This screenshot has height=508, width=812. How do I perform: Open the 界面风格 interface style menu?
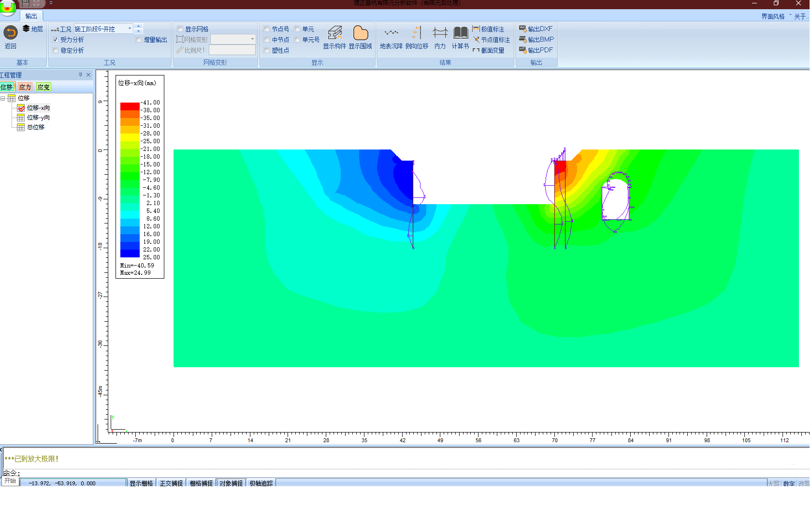pyautogui.click(x=773, y=16)
